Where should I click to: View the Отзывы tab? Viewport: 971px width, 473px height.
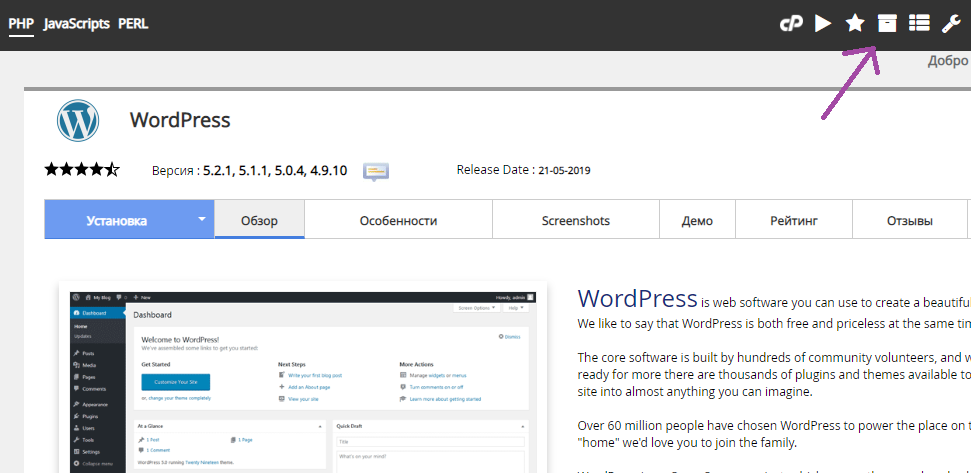click(909, 220)
